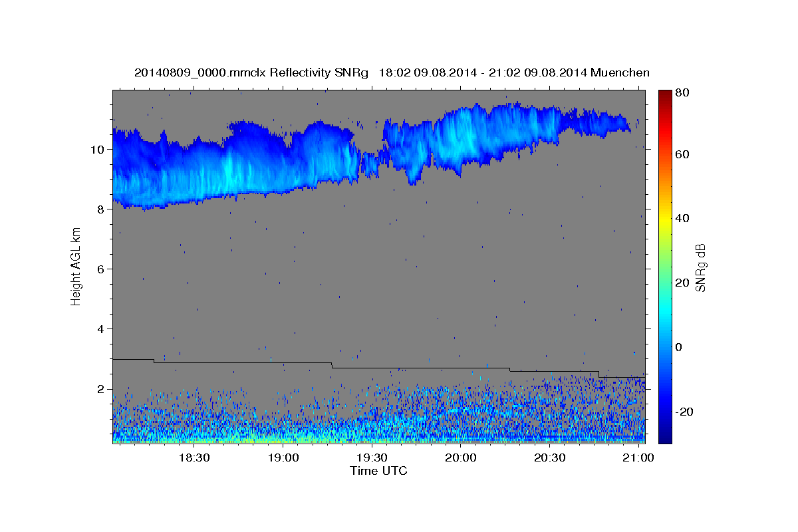
Task: Click the 19:30 time tick label
Action: point(372,458)
